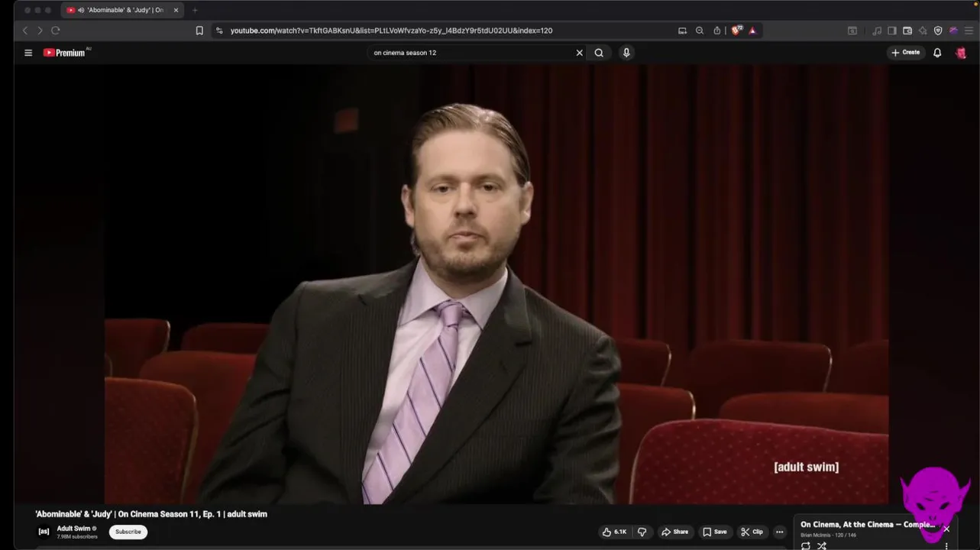Toggle playlist loop button
Viewport: 980px width, 550px height.
(x=806, y=545)
